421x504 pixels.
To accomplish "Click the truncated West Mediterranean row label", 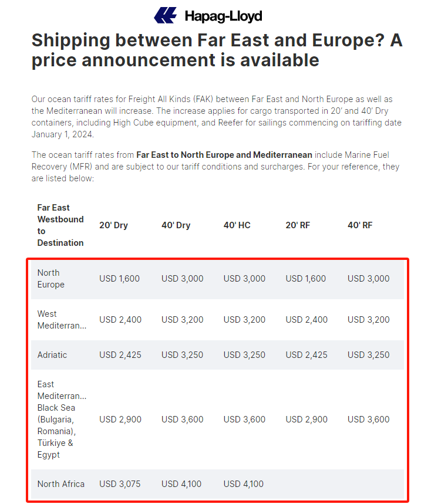I will click(62, 320).
